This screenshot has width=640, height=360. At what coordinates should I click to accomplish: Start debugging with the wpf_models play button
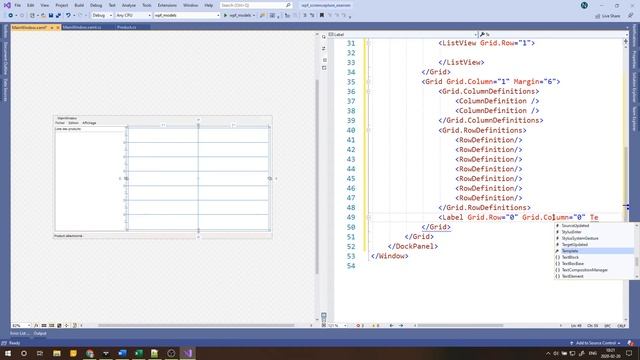[x=239, y=15]
